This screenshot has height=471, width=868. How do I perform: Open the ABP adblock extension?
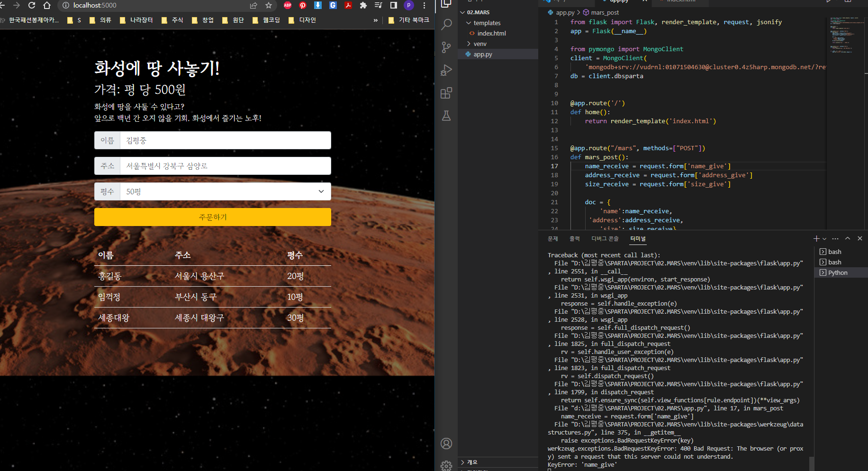[x=288, y=5]
